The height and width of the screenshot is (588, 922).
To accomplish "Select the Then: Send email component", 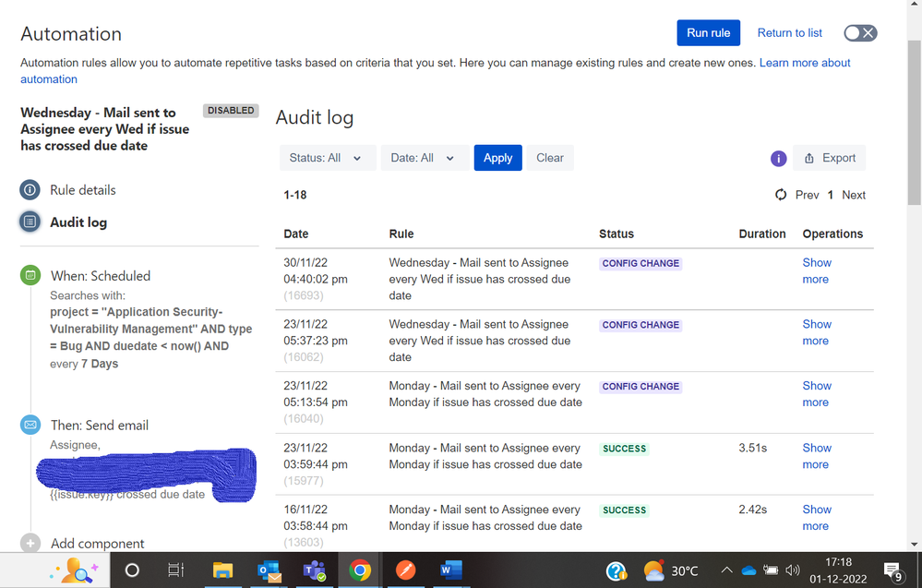I will pyautogui.click(x=100, y=426).
